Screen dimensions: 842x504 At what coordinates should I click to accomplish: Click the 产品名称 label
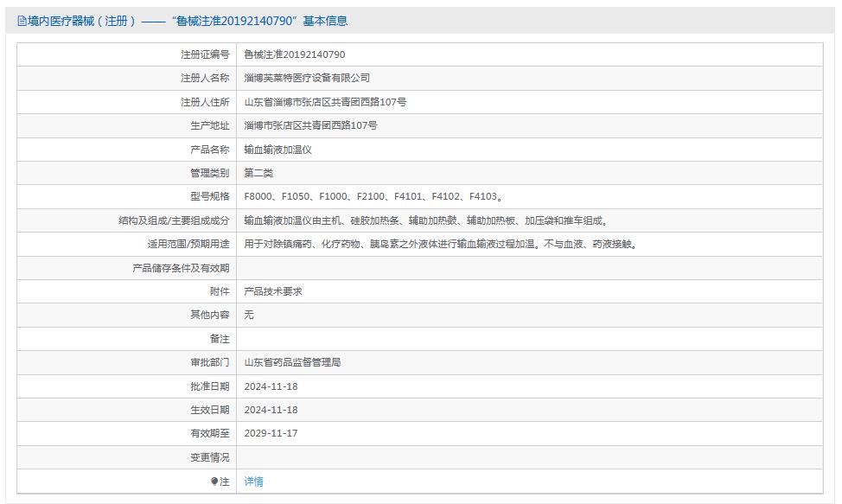(x=209, y=150)
